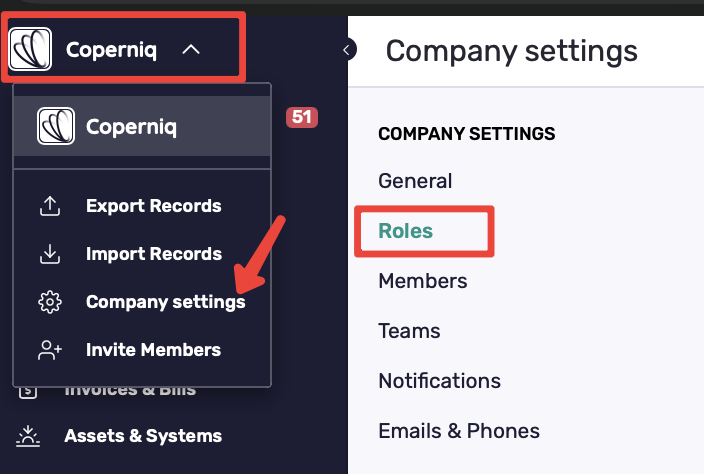Screen dimensions: 704x474
Task: Click the Export Records upload icon
Action: tap(50, 206)
